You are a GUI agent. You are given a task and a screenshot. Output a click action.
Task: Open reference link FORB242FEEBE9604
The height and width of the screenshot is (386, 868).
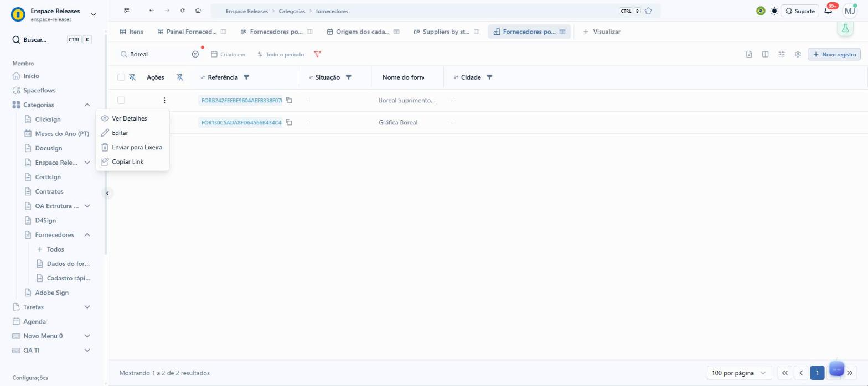click(241, 100)
